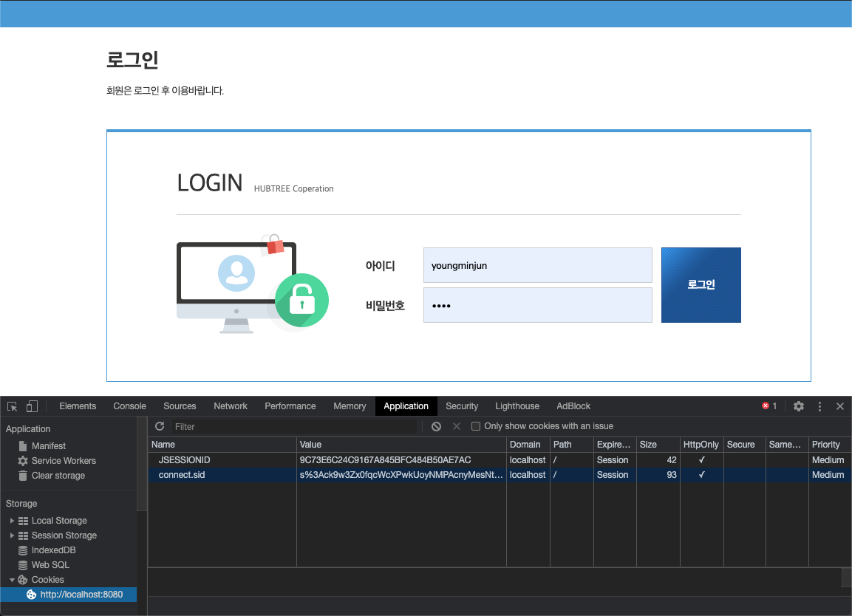Click the 아이디 username input field
Image resolution: width=852 pixels, height=616 pixels.
tap(537, 265)
